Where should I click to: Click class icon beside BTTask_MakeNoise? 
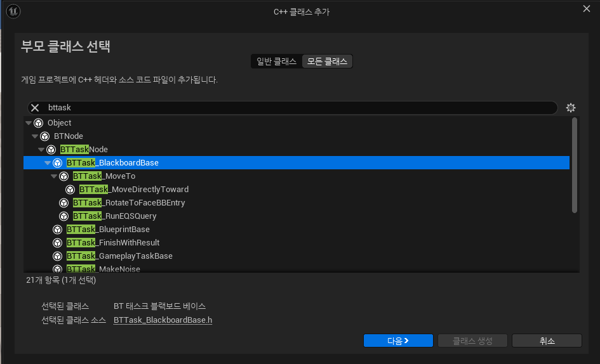coord(57,269)
